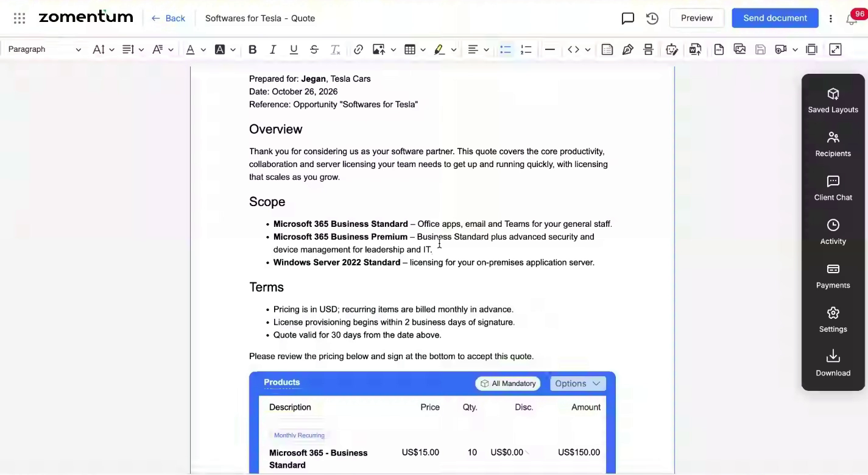This screenshot has width=868, height=475.
Task: Open document Settings in the side panel
Action: pyautogui.click(x=833, y=320)
